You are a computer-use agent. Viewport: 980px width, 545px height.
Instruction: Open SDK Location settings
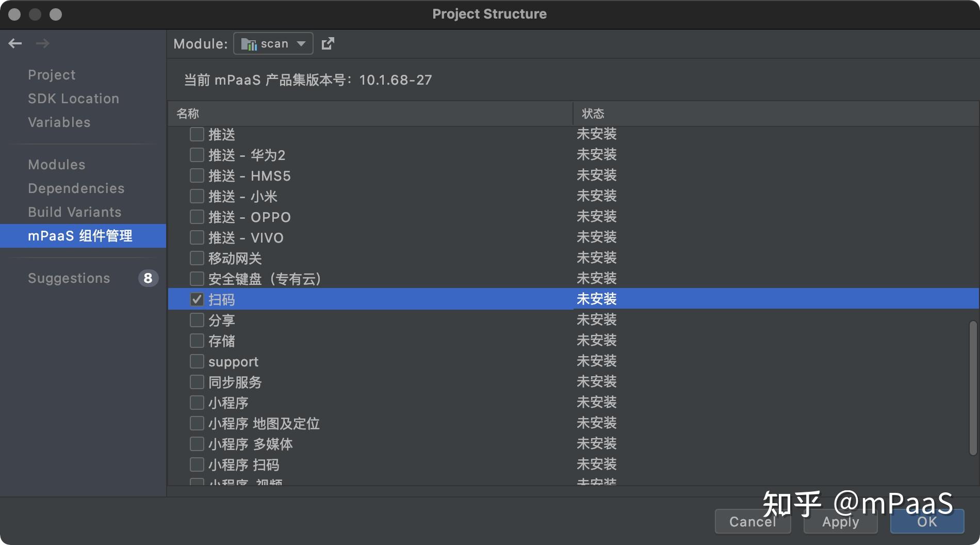pos(74,98)
